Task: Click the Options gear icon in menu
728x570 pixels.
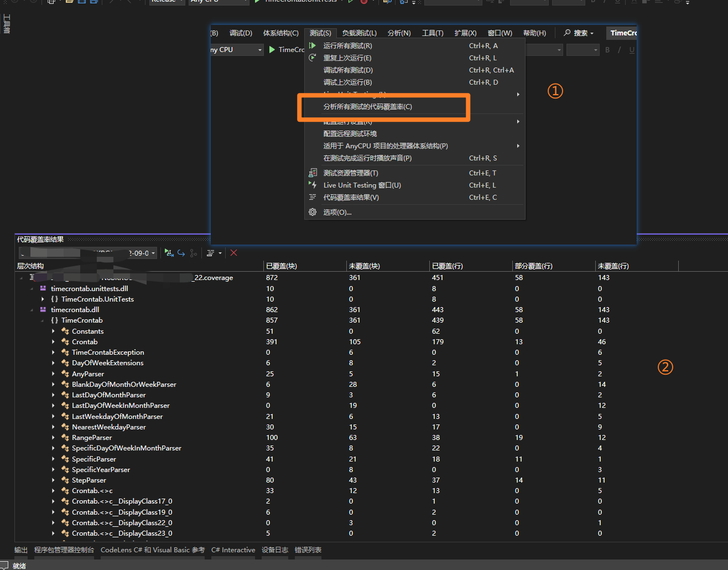Action: (313, 213)
